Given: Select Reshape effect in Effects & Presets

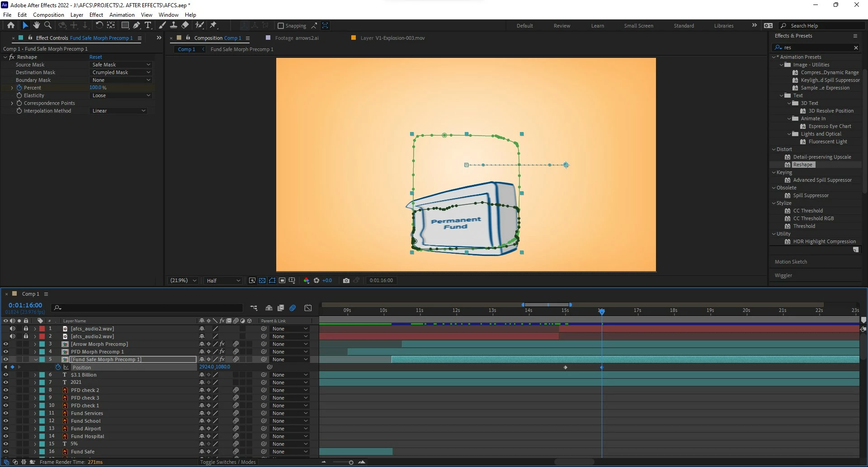Looking at the screenshot, I should click(802, 165).
